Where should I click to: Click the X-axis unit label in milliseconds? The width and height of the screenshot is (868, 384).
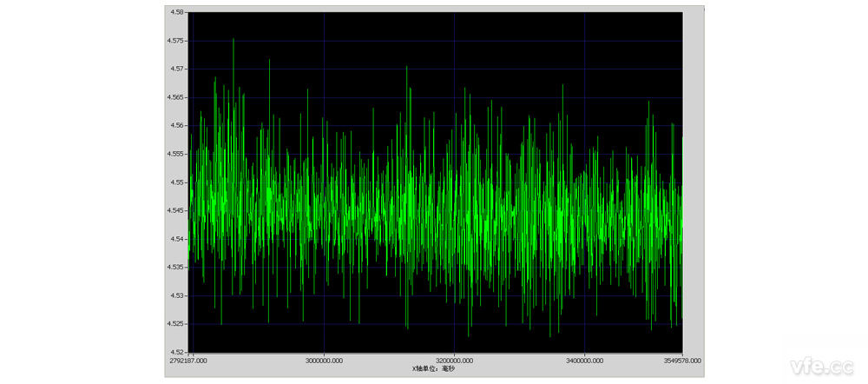pos(433,368)
